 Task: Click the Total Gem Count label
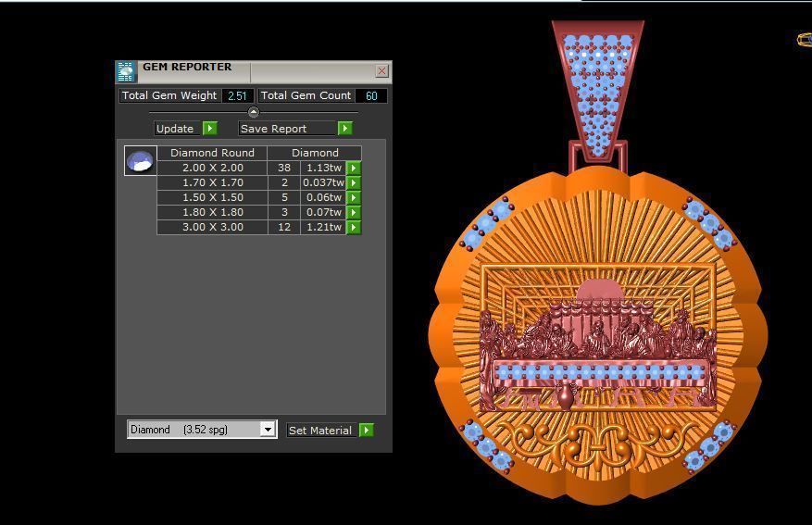pos(306,95)
